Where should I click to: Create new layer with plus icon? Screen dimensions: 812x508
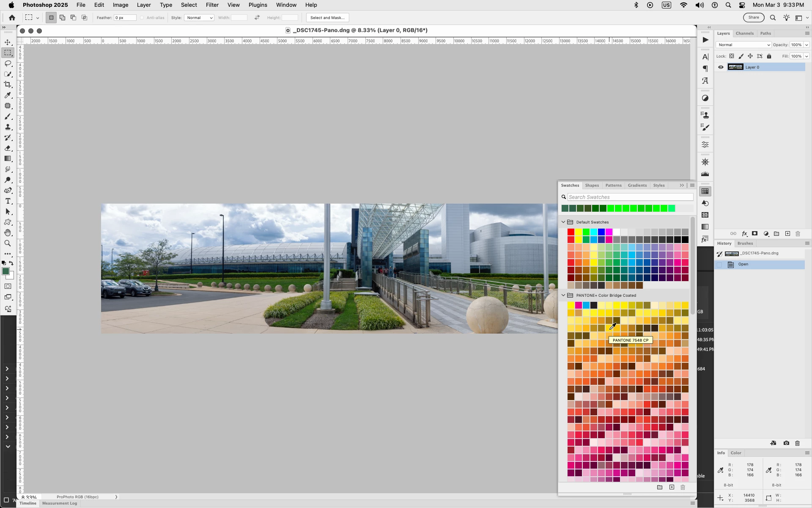(787, 234)
